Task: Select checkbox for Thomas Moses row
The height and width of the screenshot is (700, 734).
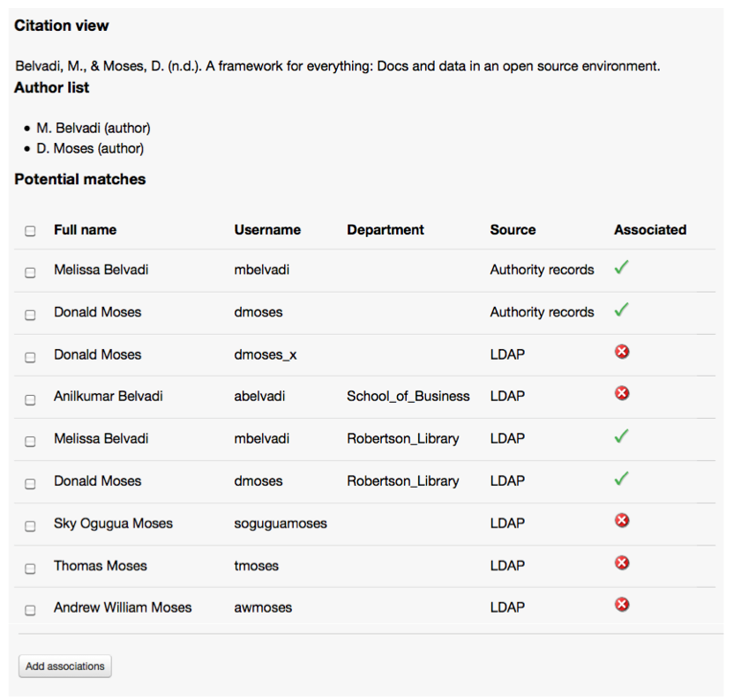Action: [x=30, y=569]
